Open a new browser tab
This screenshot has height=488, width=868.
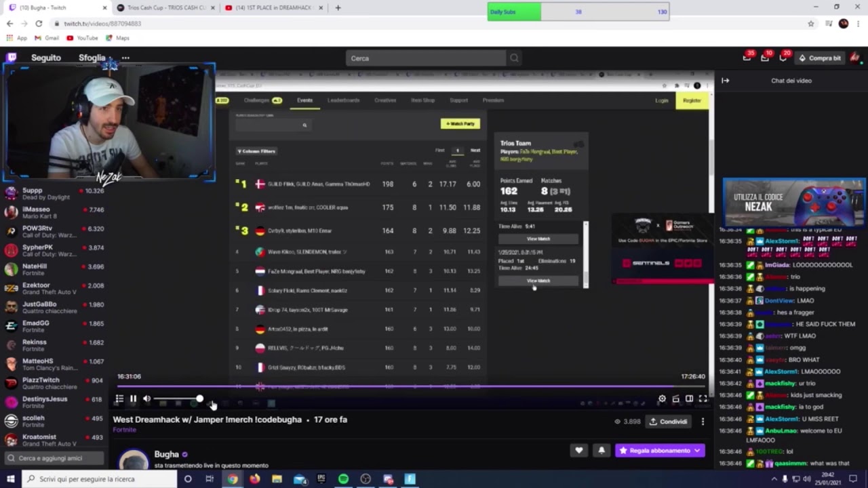(x=338, y=7)
